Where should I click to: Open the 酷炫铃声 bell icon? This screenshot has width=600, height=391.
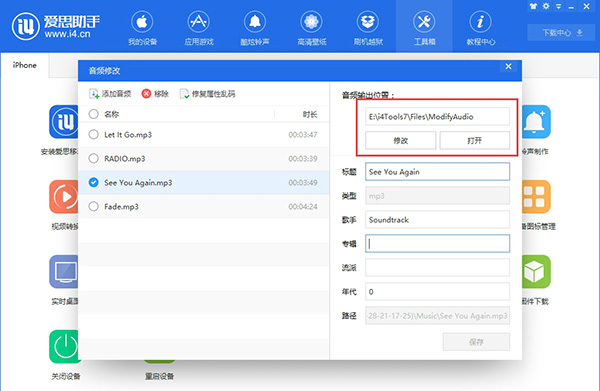click(x=255, y=22)
